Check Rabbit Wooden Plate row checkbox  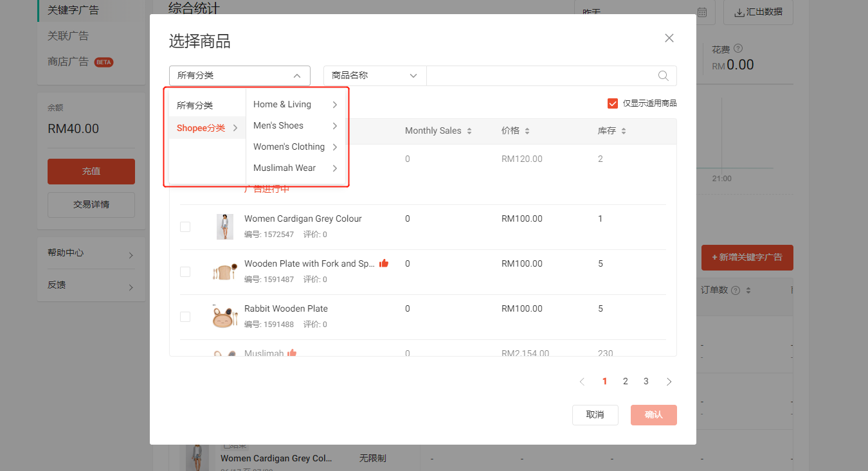185,317
